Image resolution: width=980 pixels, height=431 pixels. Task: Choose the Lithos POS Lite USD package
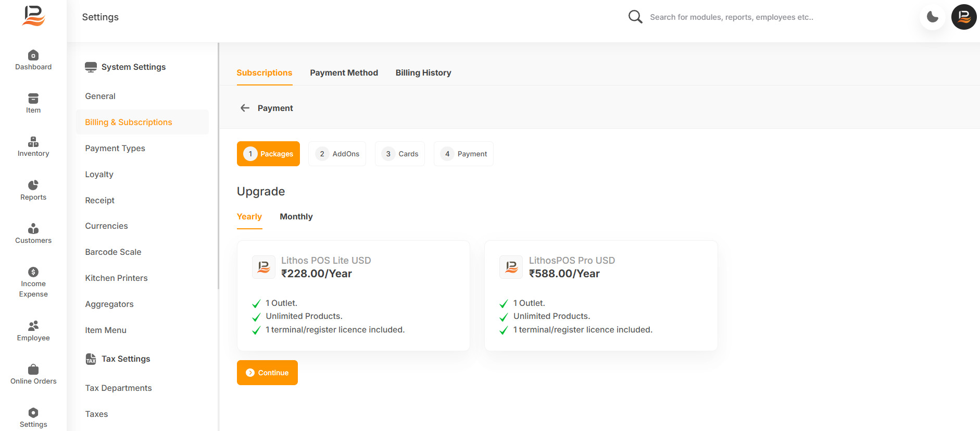tap(354, 295)
